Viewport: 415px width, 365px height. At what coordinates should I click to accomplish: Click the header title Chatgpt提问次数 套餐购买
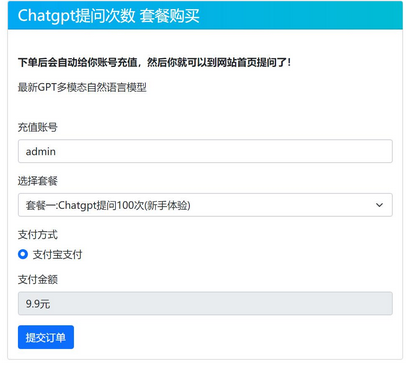click(109, 16)
